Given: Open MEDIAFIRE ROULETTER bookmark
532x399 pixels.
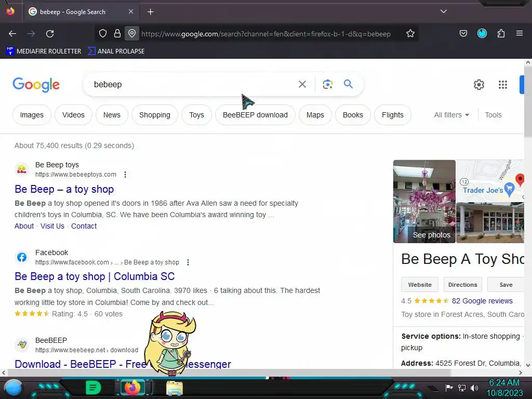Looking at the screenshot, I should [x=44, y=51].
